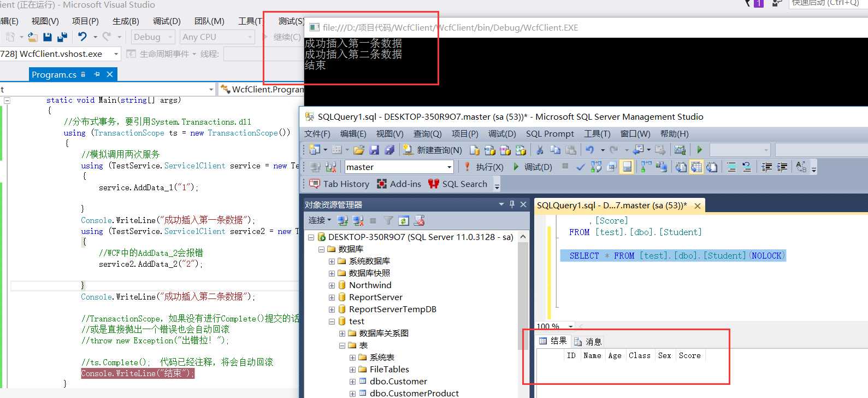Click green Start arrow in SSMS standard toolbar
The height and width of the screenshot is (398, 868).
699,150
